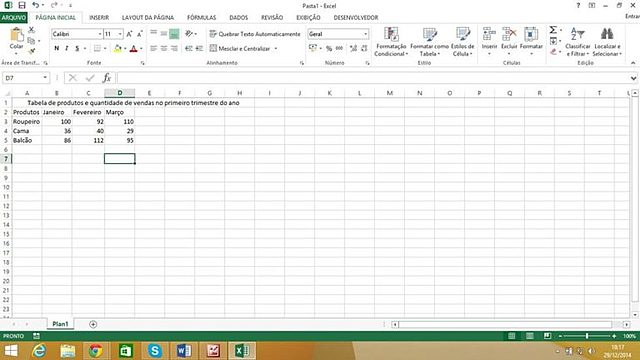
Task: Click the decrease decimal places icon
Action: click(x=364, y=49)
